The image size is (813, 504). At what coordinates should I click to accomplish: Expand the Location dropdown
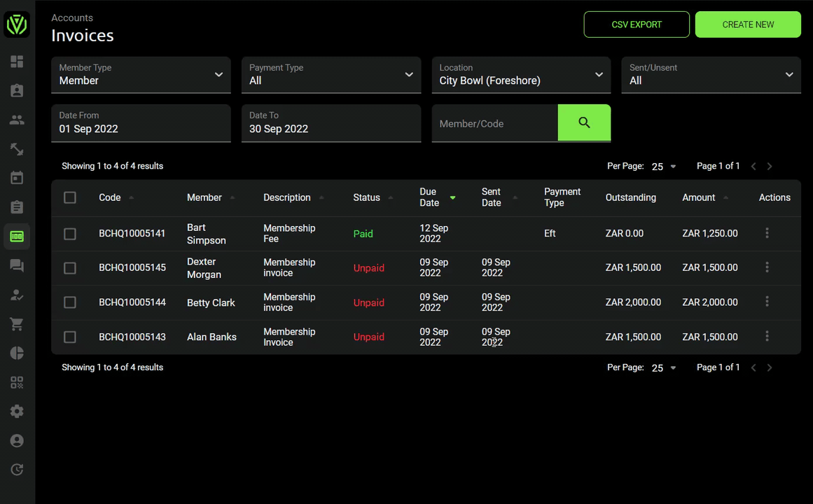(x=521, y=75)
